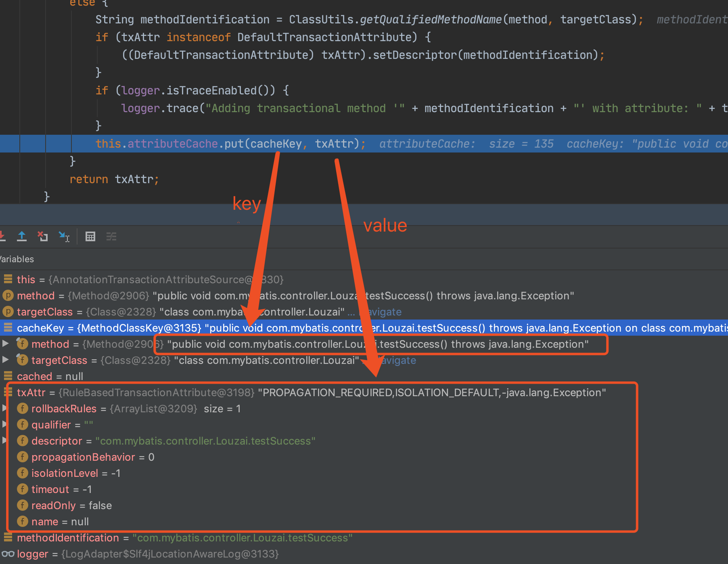Click the icon beside methodIdentification variable

[8, 537]
